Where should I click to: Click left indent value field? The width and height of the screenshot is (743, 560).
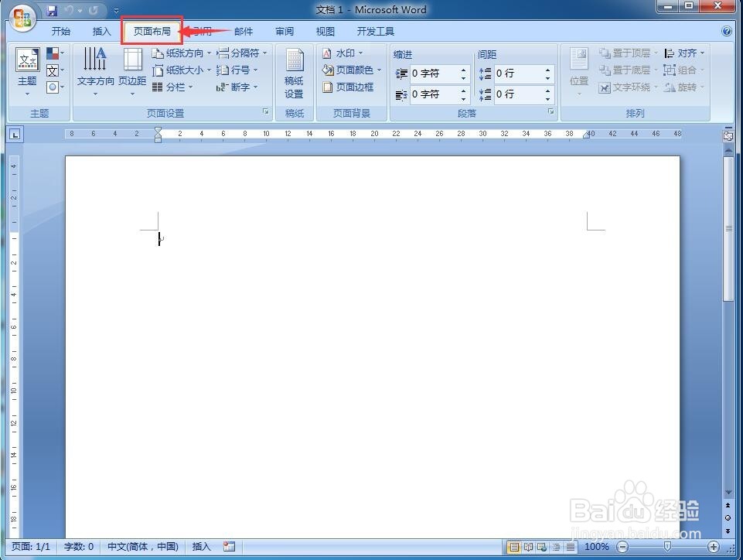click(435, 73)
